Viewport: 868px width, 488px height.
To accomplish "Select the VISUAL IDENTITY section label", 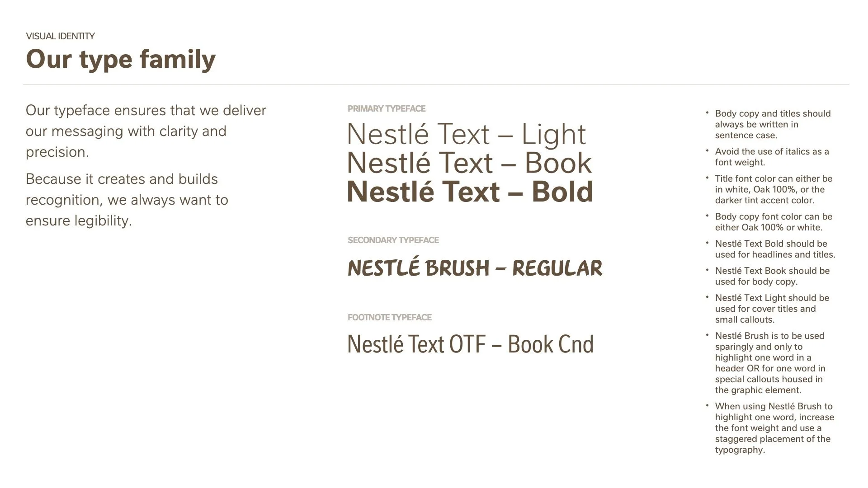I will 60,36.
